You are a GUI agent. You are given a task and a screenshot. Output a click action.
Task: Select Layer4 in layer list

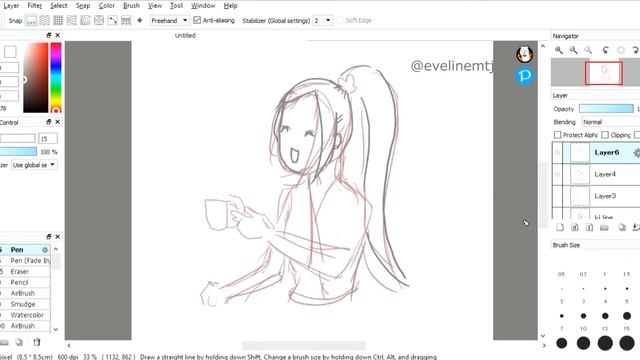click(605, 174)
